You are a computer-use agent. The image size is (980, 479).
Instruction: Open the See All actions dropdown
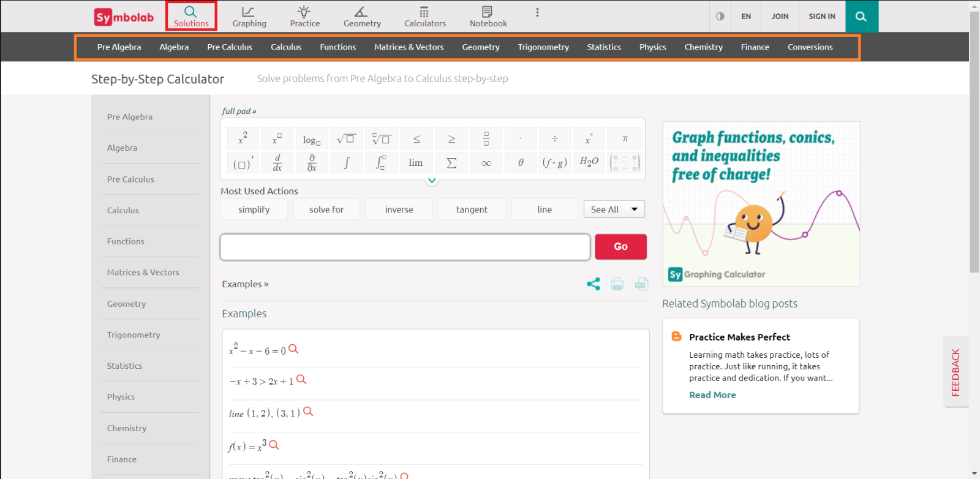[x=614, y=209]
